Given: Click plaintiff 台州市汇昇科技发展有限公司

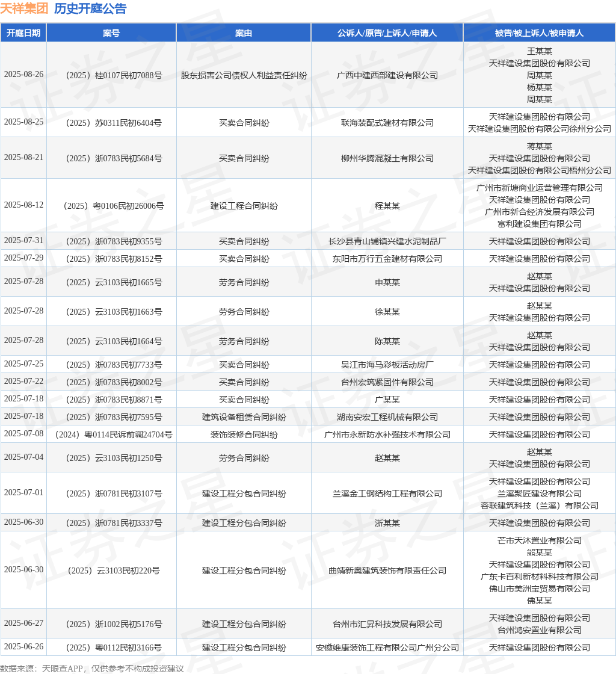Looking at the screenshot, I should tap(387, 625).
